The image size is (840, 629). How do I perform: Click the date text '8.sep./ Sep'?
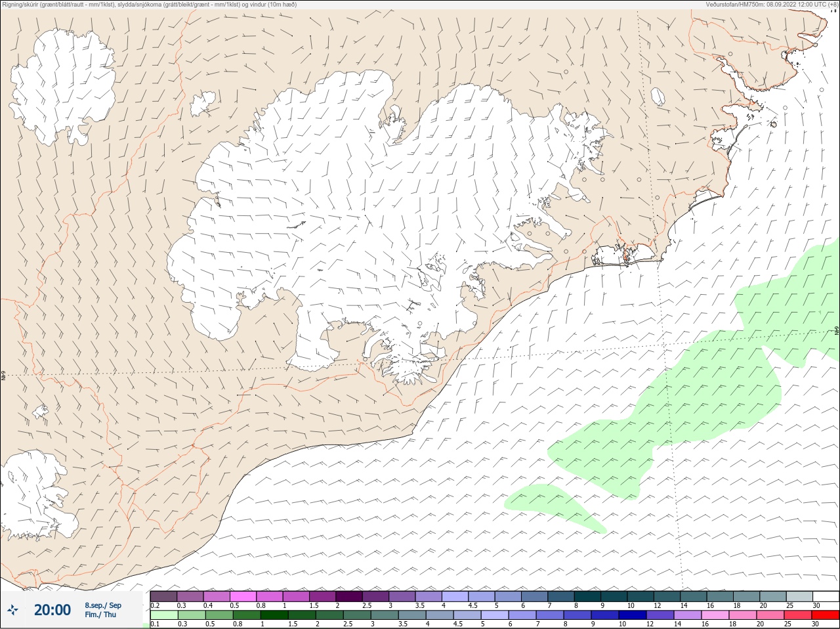[x=103, y=605]
